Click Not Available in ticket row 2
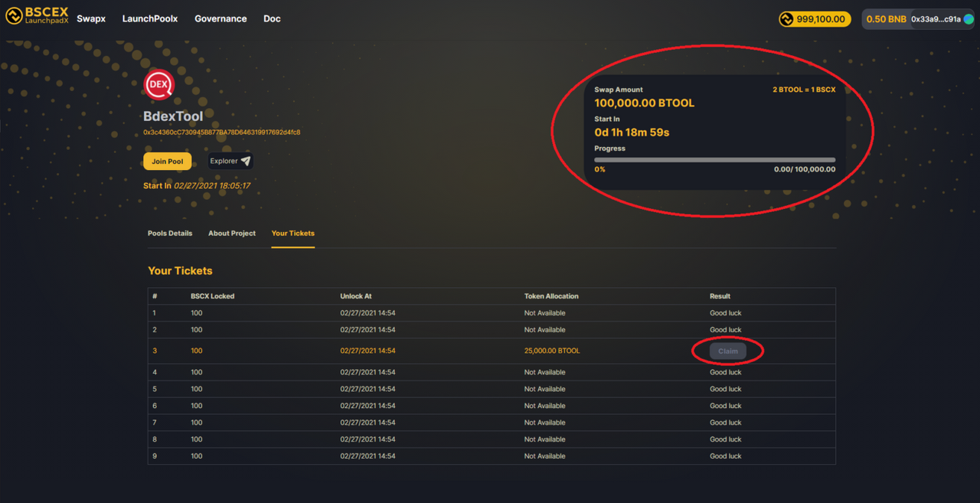Image resolution: width=980 pixels, height=503 pixels. [x=544, y=330]
